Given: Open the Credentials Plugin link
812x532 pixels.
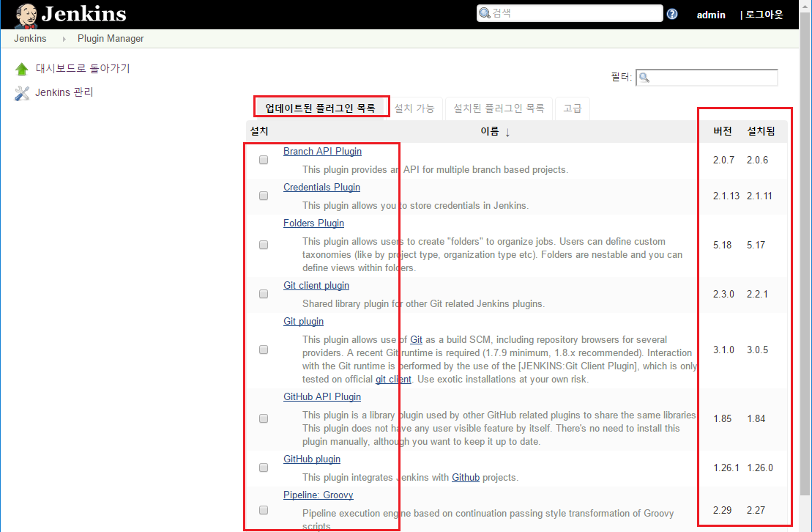Looking at the screenshot, I should click(x=321, y=187).
